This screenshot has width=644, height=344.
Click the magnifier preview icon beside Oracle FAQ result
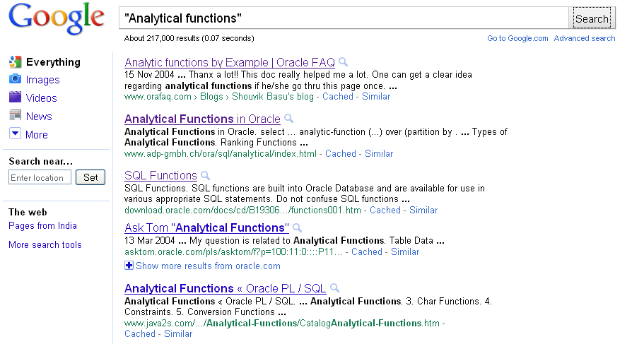click(x=344, y=62)
